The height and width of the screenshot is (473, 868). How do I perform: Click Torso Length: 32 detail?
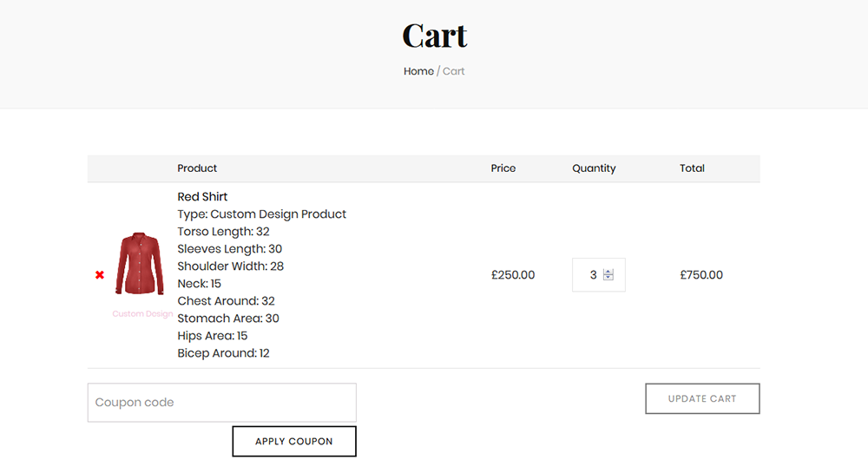click(224, 232)
